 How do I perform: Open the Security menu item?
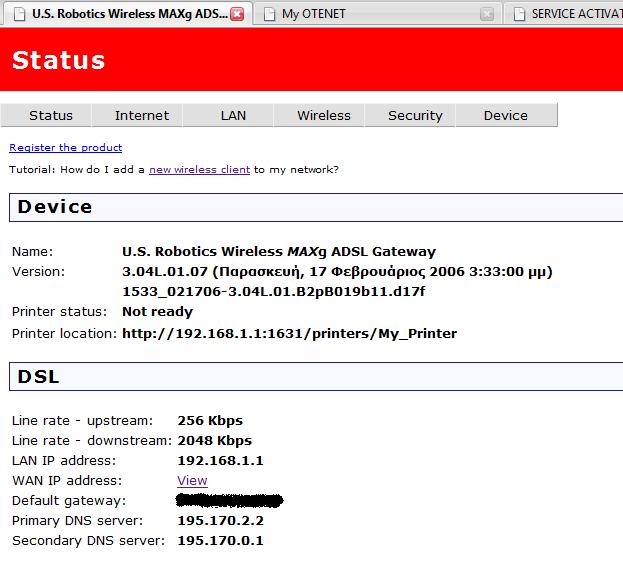(410, 116)
